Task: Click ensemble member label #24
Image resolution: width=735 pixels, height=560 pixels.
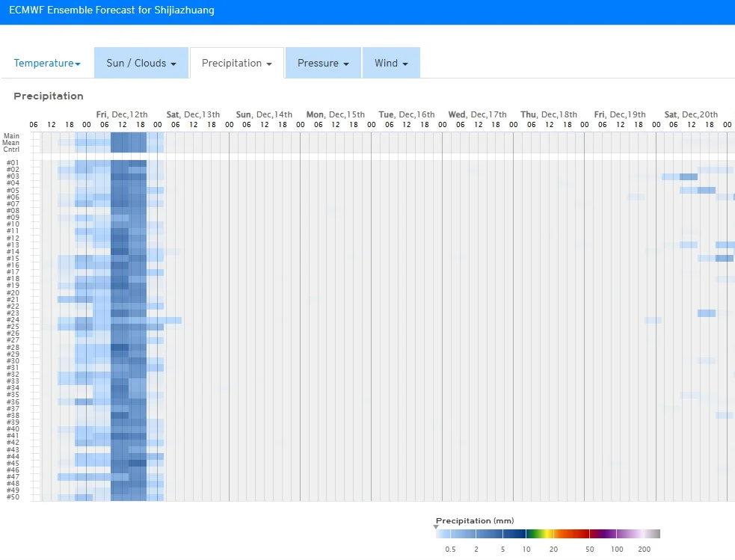Action: tap(13, 319)
